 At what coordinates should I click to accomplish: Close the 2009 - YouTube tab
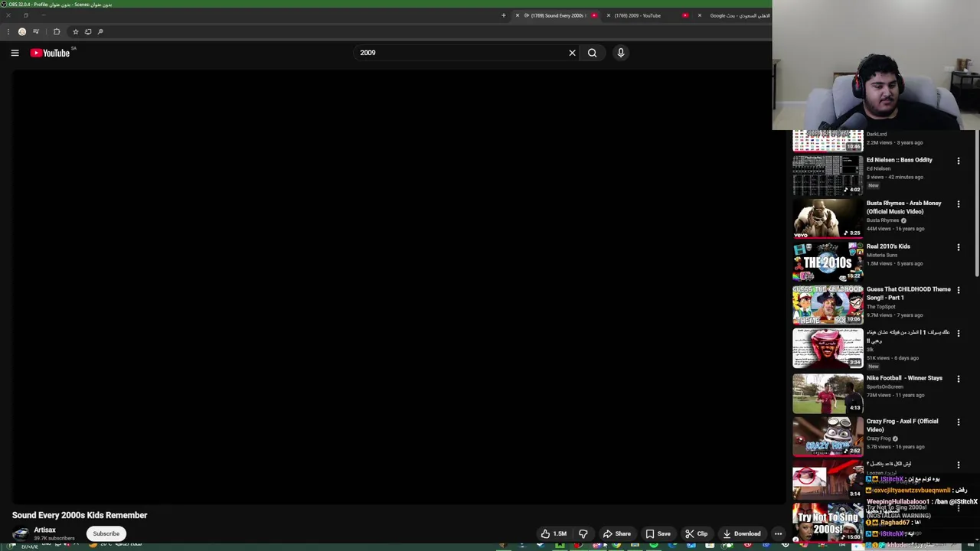[x=609, y=15]
